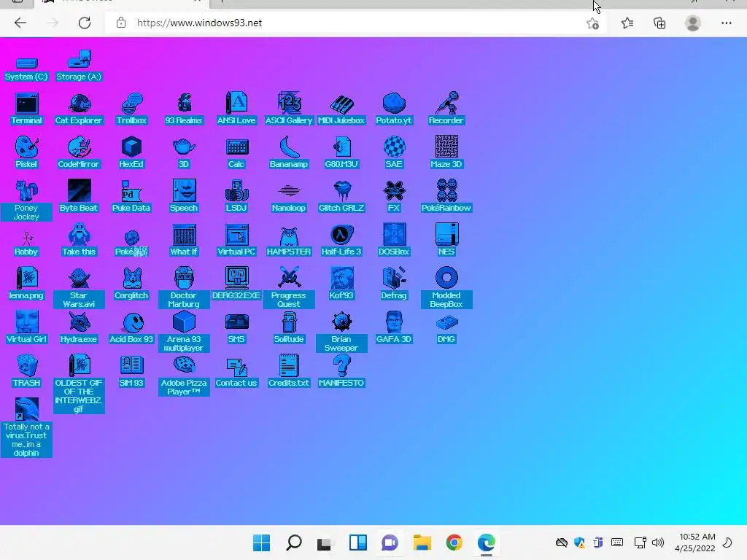Open the Trollbox chat icon

click(x=131, y=109)
